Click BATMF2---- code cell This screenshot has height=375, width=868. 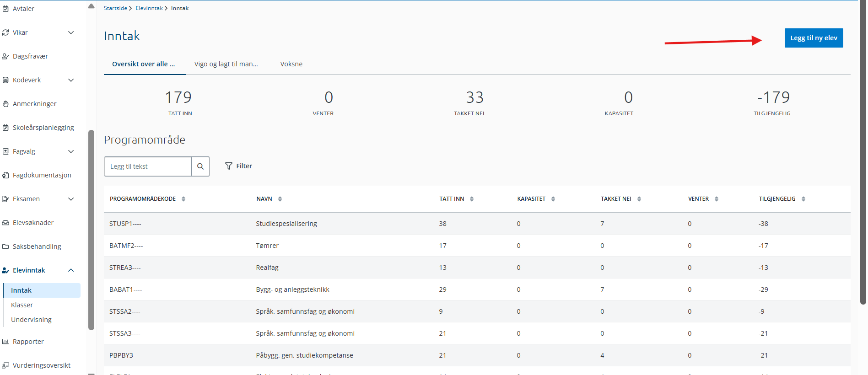[126, 246]
